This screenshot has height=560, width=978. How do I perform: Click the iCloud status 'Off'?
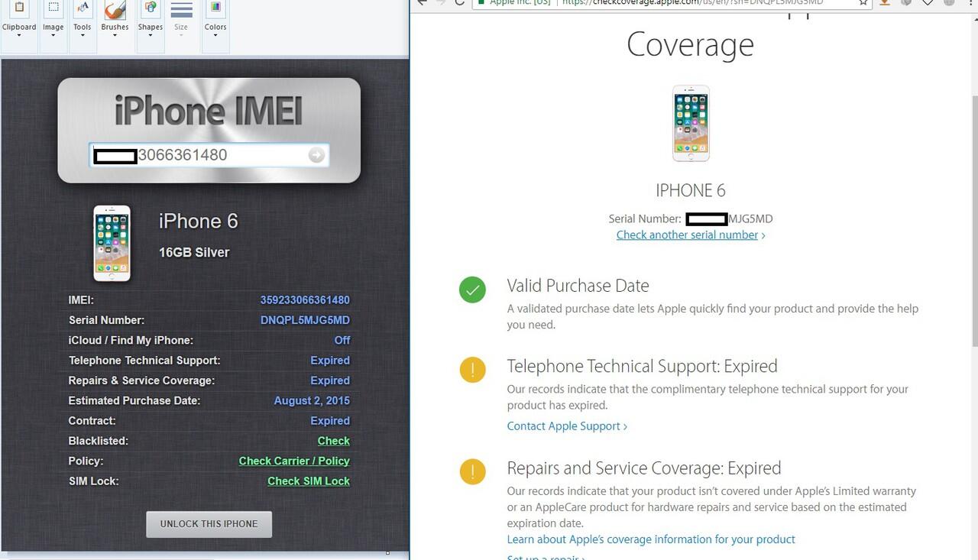point(342,340)
